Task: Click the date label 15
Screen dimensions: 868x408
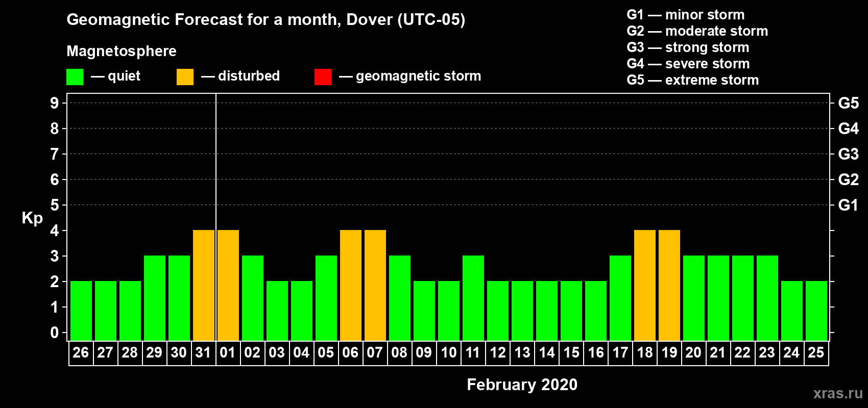Action: coord(571,352)
